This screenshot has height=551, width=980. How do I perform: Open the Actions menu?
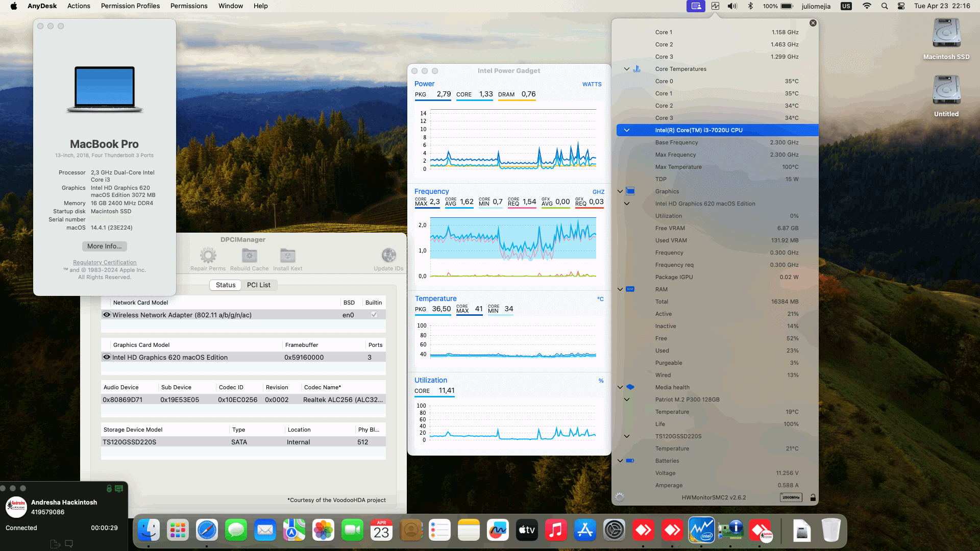click(79, 6)
